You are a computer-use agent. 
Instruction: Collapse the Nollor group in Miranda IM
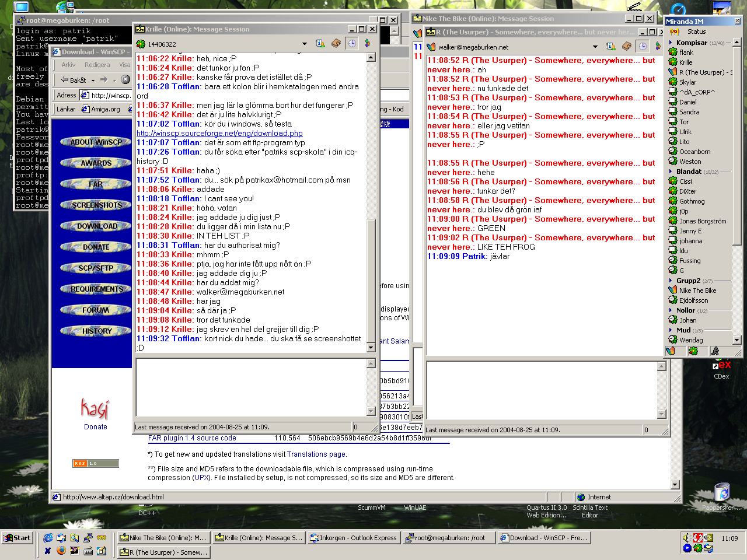coord(671,310)
